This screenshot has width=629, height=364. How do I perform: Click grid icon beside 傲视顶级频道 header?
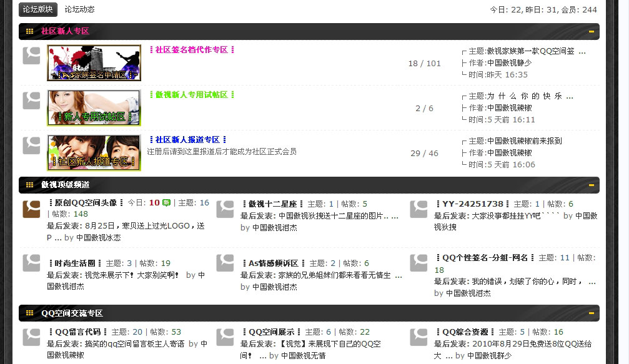30,185
